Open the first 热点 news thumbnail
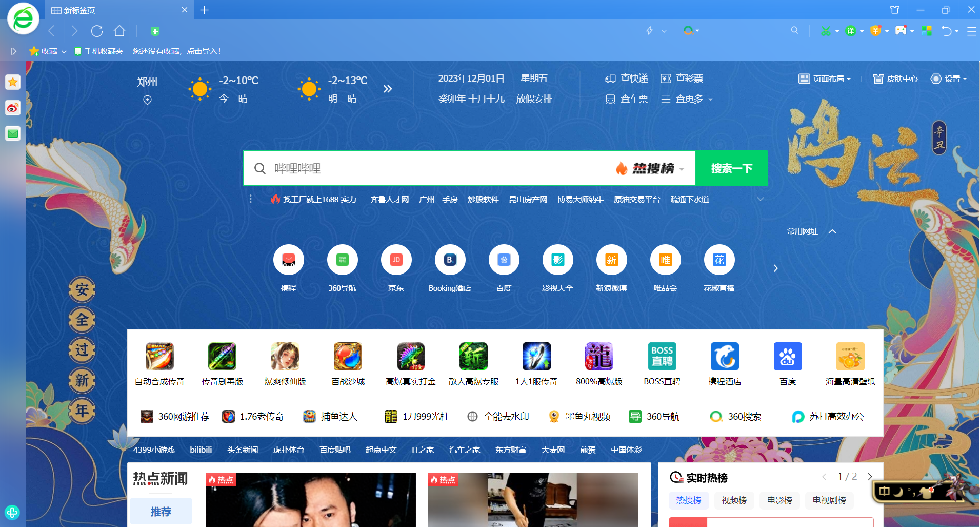The image size is (980, 527). click(311, 500)
